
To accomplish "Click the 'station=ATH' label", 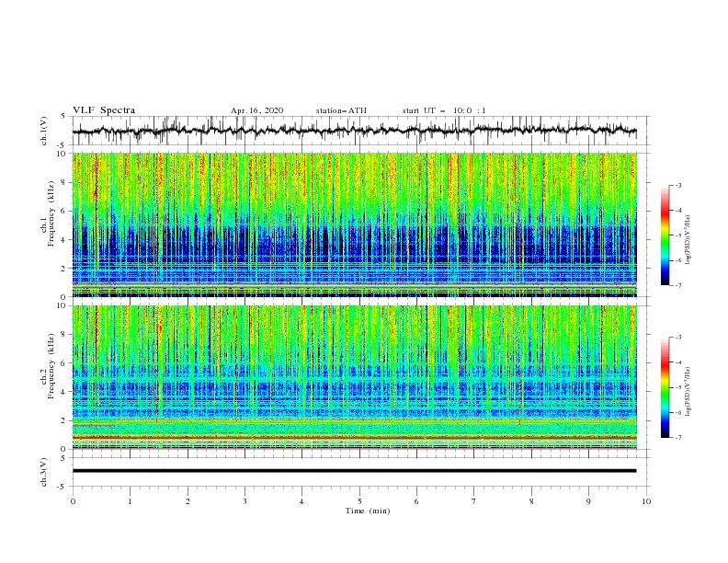I will tap(341, 110).
